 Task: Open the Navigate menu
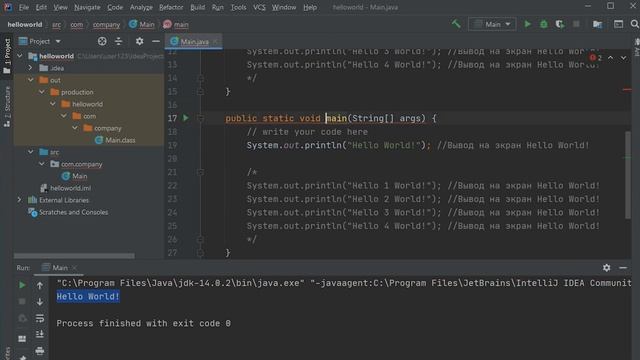87,7
